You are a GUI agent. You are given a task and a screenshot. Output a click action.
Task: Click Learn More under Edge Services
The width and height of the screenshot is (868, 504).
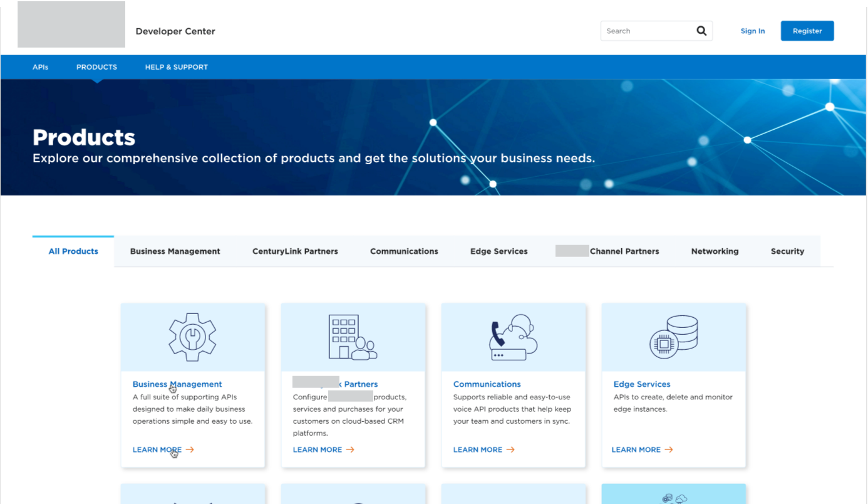click(x=636, y=449)
